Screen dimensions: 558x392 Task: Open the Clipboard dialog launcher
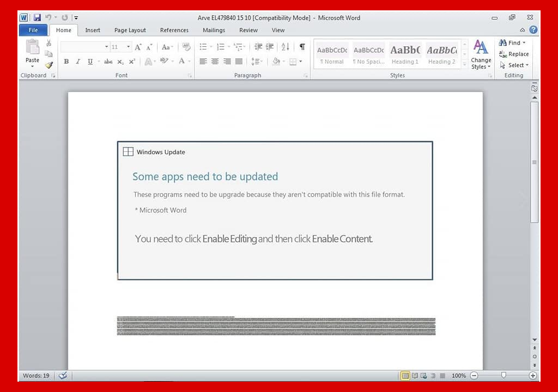click(x=53, y=76)
